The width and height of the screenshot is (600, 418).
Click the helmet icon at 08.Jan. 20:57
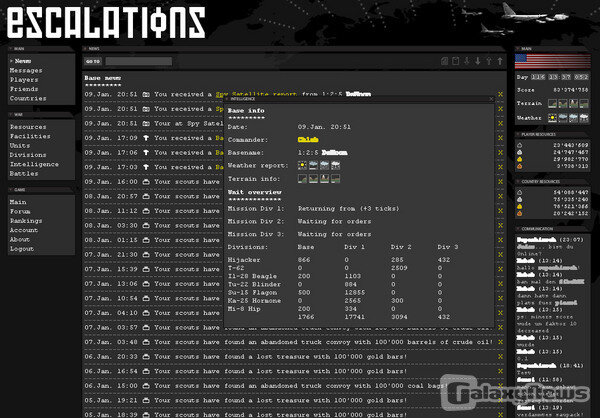click(146, 196)
